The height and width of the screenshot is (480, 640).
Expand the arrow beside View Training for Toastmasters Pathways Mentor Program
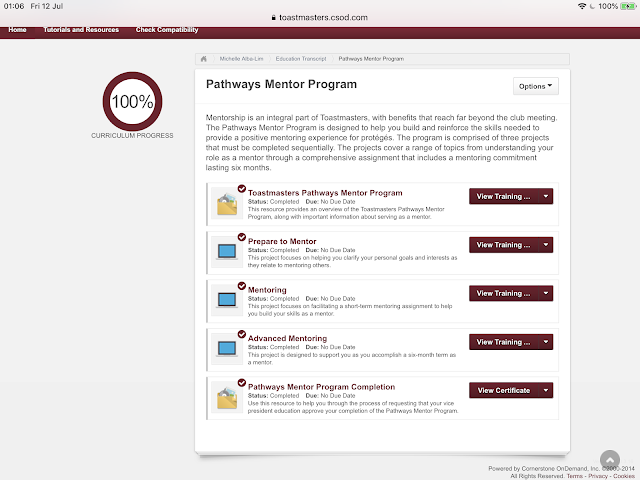546,196
